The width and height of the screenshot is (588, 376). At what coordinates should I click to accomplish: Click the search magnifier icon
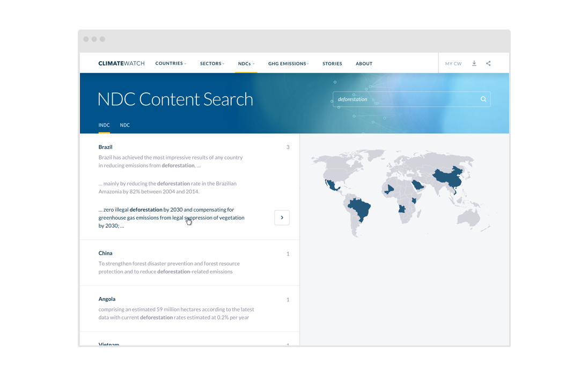point(483,99)
